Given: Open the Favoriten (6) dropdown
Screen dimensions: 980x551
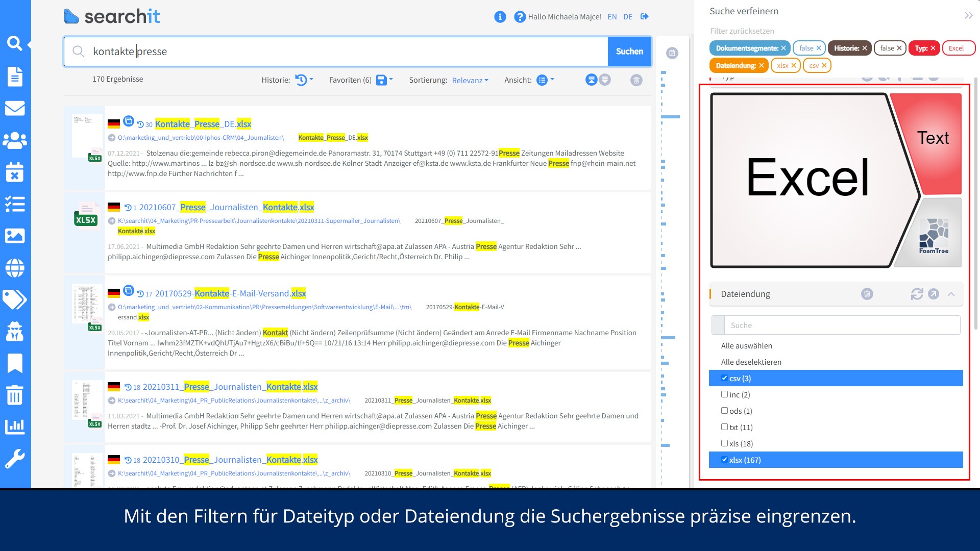Looking at the screenshot, I should (x=385, y=80).
